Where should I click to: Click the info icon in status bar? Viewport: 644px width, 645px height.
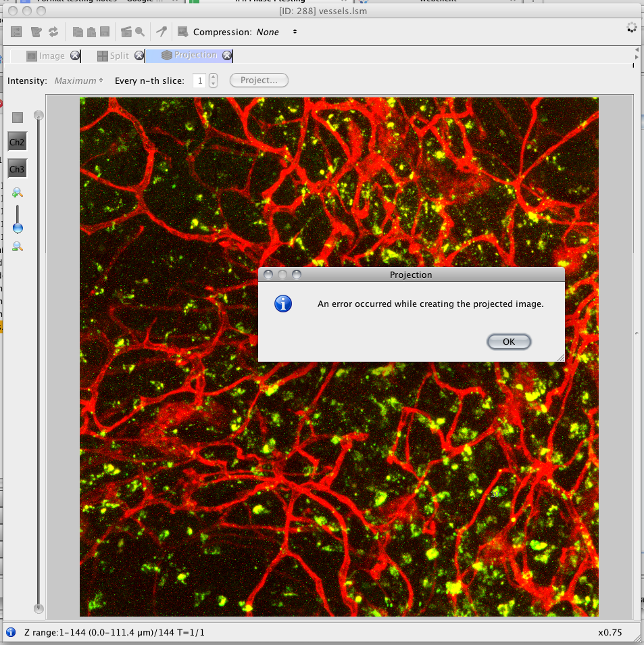pos(11,632)
